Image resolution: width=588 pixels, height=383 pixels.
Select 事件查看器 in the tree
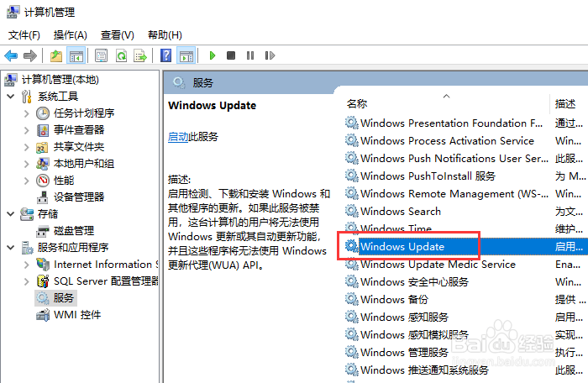point(79,130)
